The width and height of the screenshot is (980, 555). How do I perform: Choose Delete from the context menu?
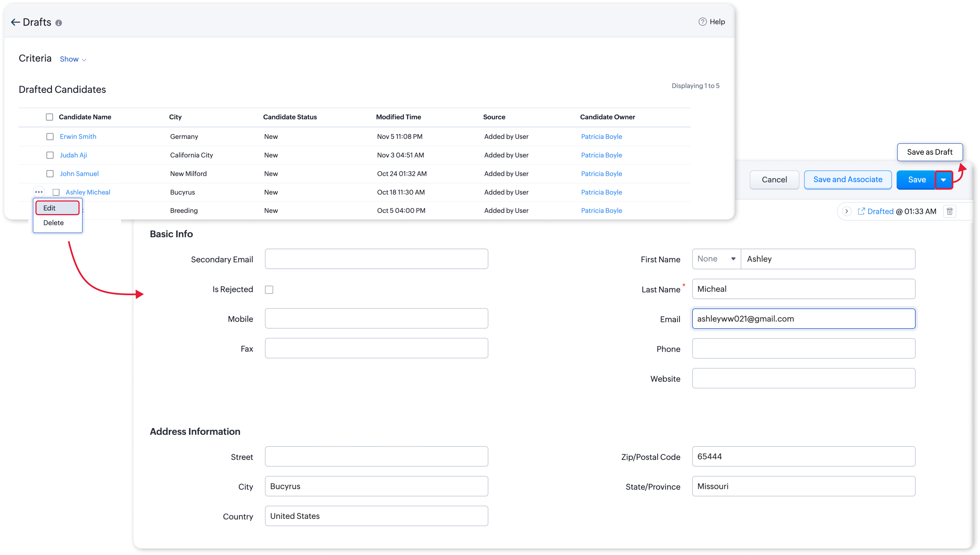[53, 222]
